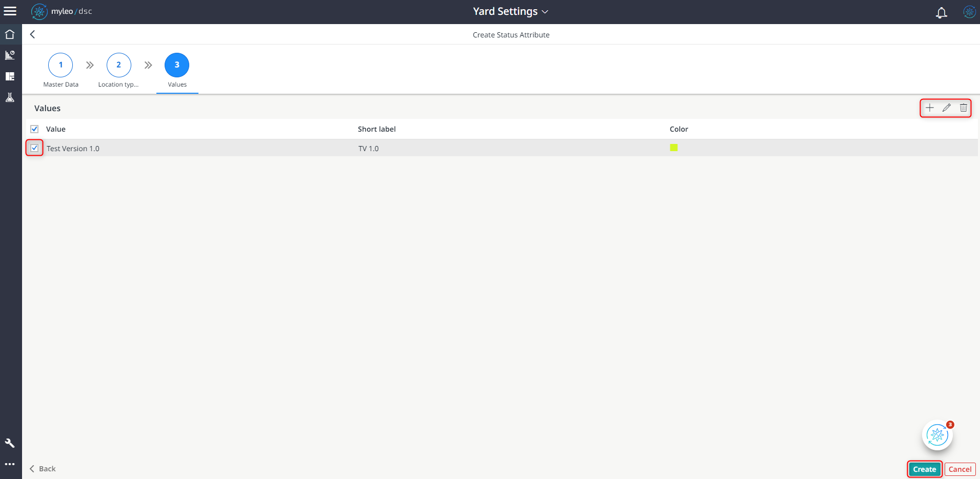
Task: Select the Test Version 1.0 value cell
Action: point(73,149)
